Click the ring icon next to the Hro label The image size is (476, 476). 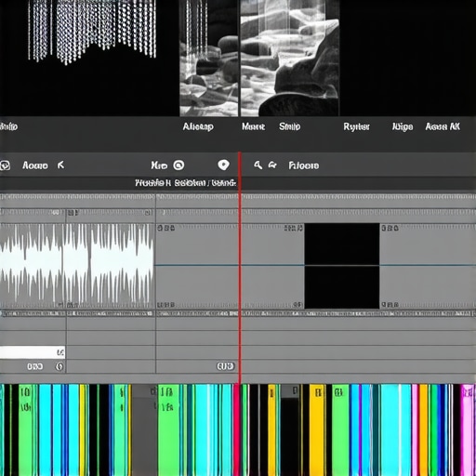pos(178,165)
